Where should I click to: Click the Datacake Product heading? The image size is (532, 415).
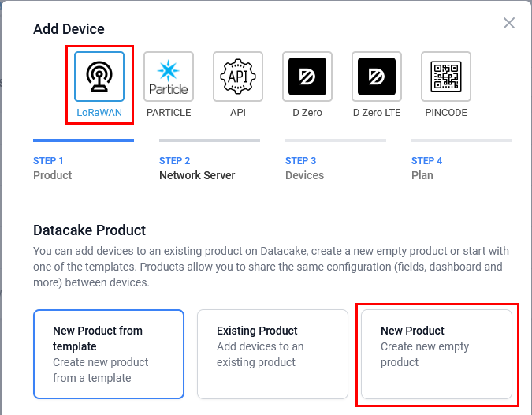pos(90,230)
